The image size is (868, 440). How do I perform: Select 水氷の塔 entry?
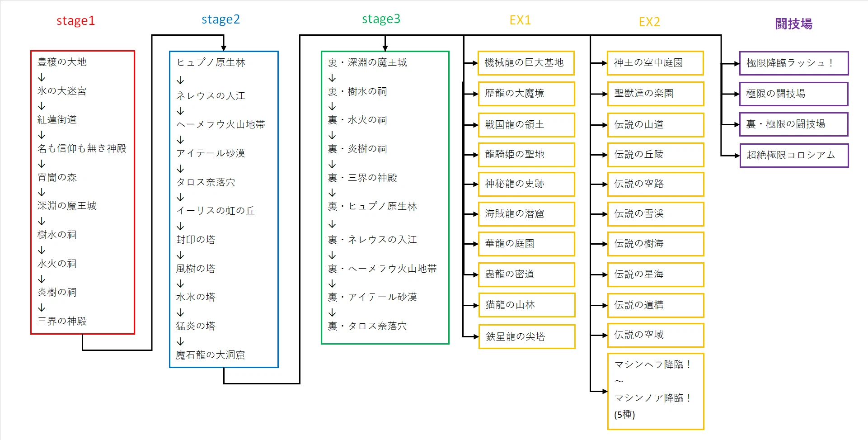click(196, 297)
